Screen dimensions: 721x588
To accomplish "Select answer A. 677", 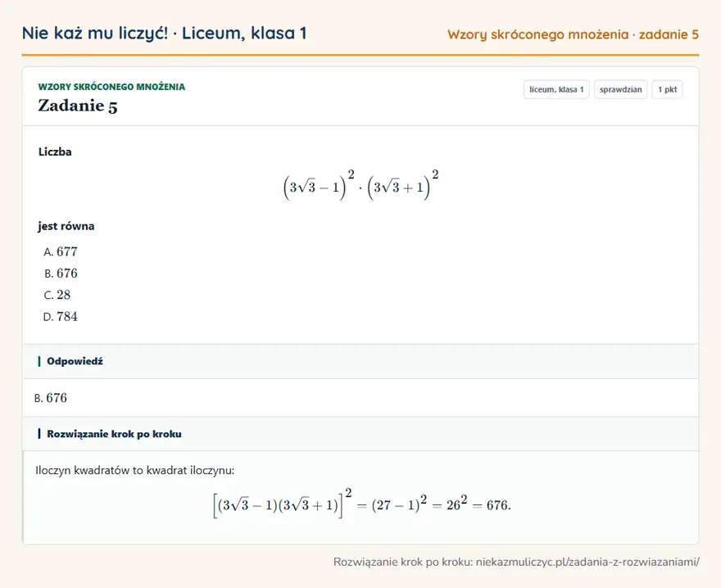I will point(61,252).
